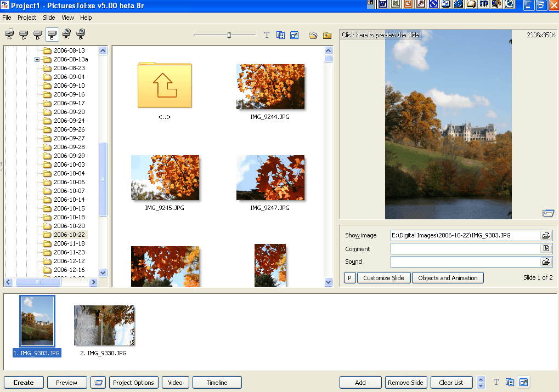The height and width of the screenshot is (392, 559).
Task: Click the Clear List button
Action: [451, 383]
